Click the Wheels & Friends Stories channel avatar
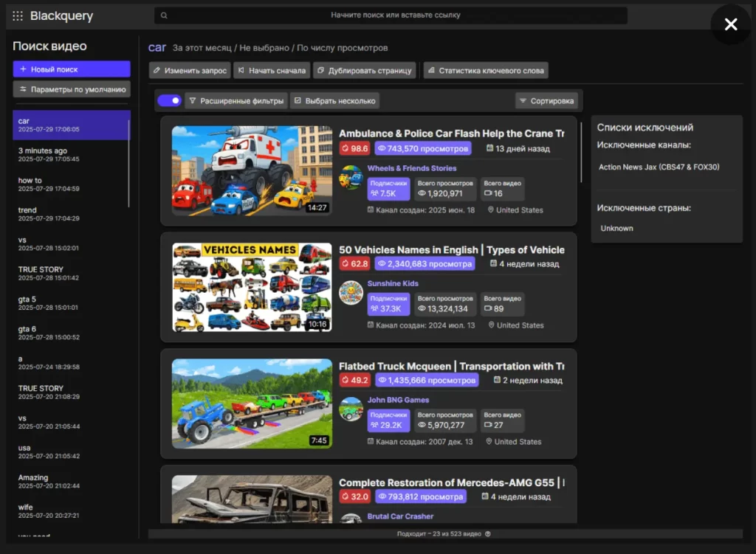Image resolution: width=756 pixels, height=554 pixels. coord(351,178)
